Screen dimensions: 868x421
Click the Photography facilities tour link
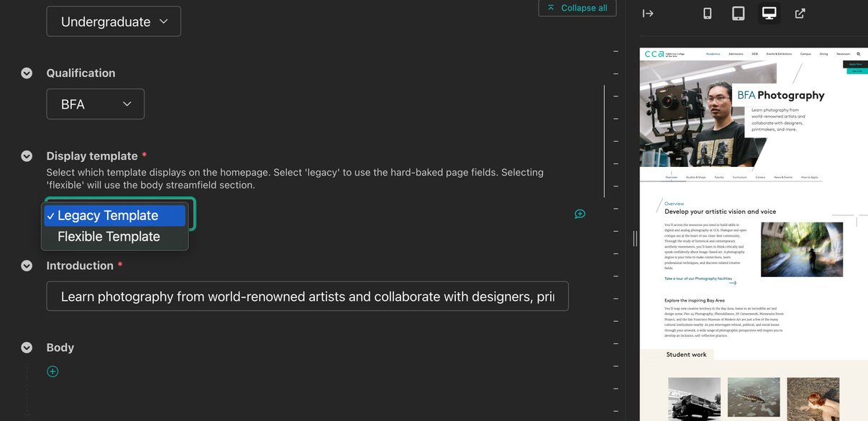click(x=697, y=279)
